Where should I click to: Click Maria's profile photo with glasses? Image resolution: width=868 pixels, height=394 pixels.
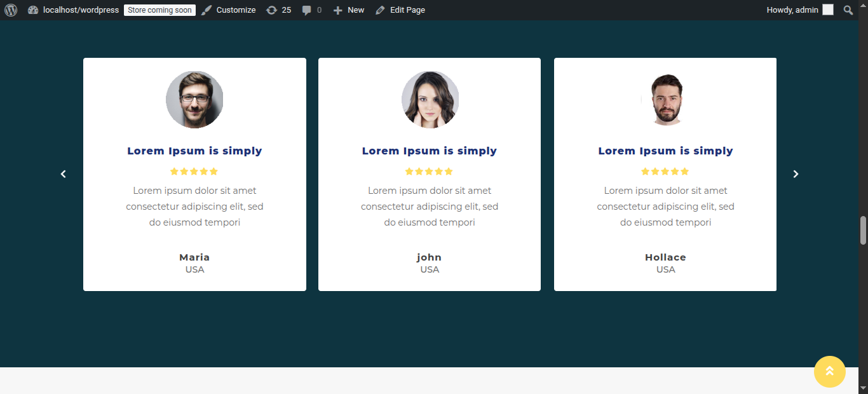pos(194,100)
